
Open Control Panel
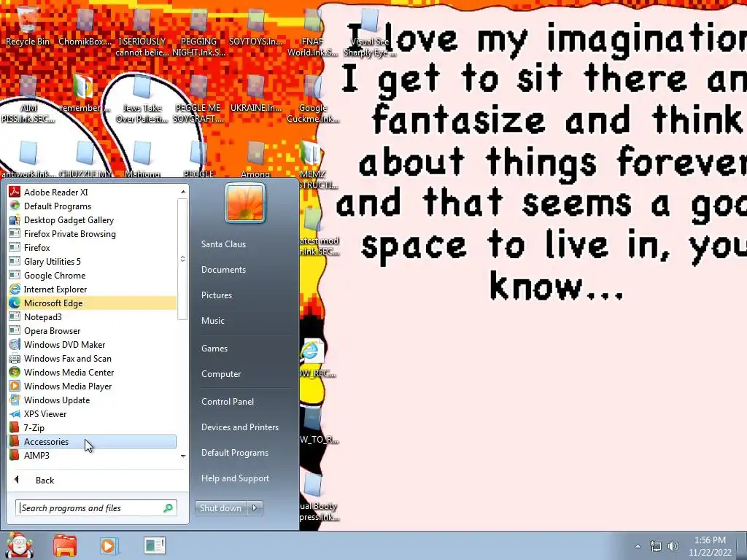[x=228, y=402]
